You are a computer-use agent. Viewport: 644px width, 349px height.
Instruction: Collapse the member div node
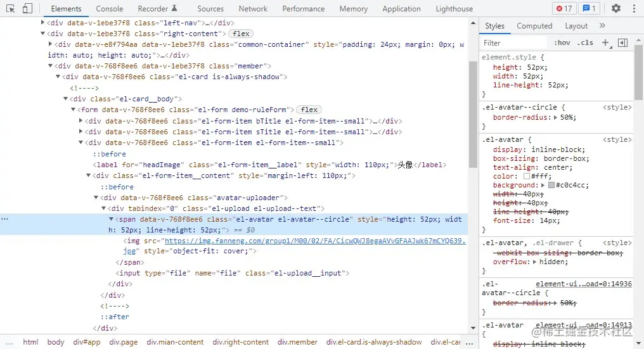[51, 66]
